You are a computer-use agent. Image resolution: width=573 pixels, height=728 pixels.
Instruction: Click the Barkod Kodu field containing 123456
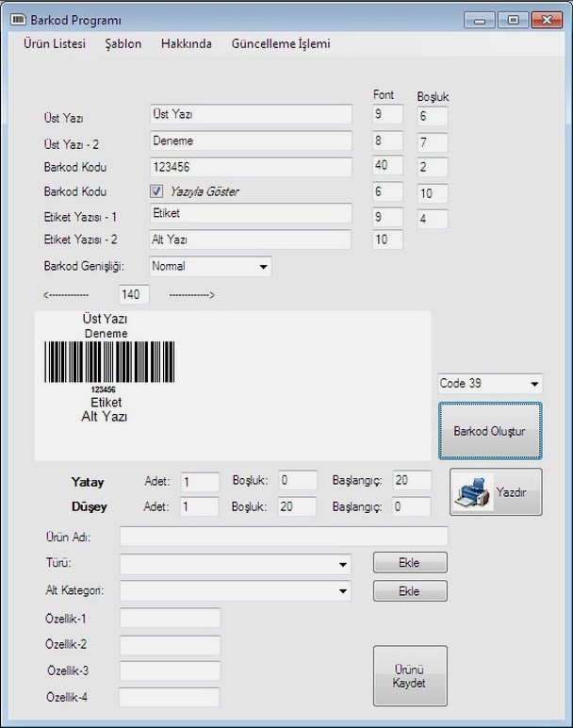[251, 167]
